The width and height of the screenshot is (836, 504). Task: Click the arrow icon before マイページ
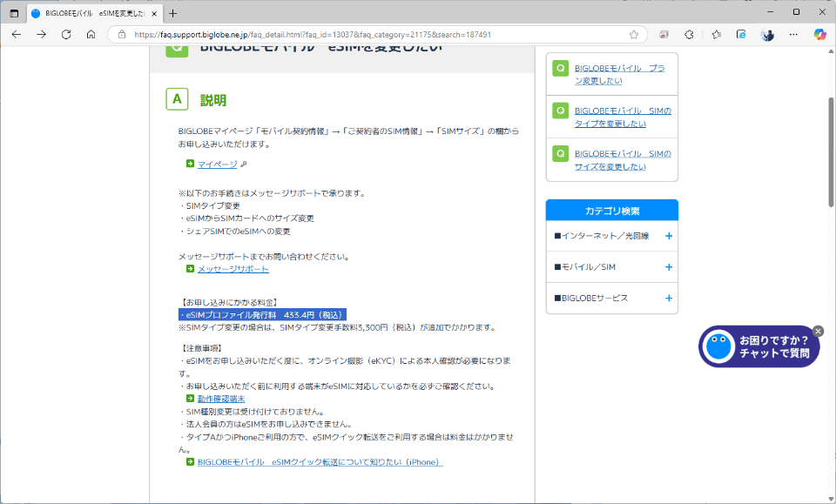pyautogui.click(x=191, y=164)
